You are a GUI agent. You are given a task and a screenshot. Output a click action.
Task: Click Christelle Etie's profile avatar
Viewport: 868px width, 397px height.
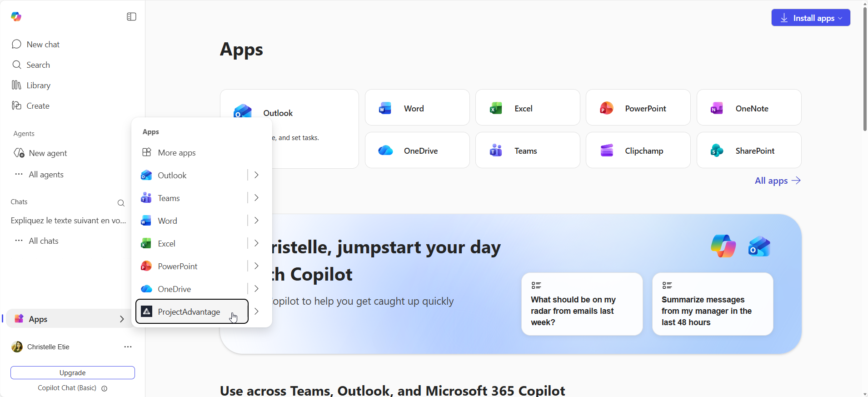click(x=17, y=347)
